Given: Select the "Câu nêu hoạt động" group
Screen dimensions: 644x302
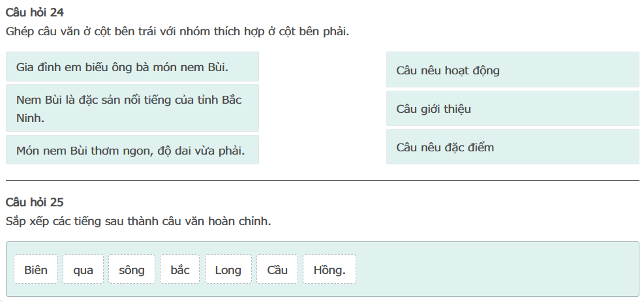Looking at the screenshot, I should pyautogui.click(x=512, y=70).
